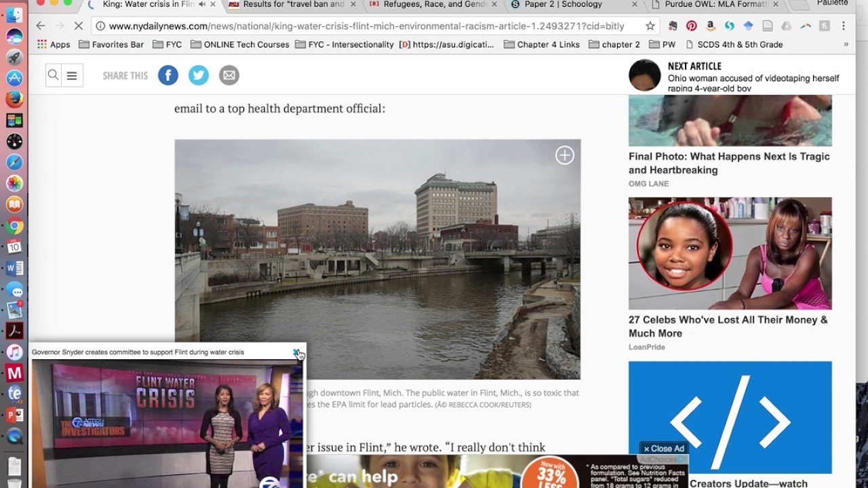This screenshot has width=868, height=488.
Task: Select the King: Water crisis in Flint tab
Action: pyautogui.click(x=149, y=4)
